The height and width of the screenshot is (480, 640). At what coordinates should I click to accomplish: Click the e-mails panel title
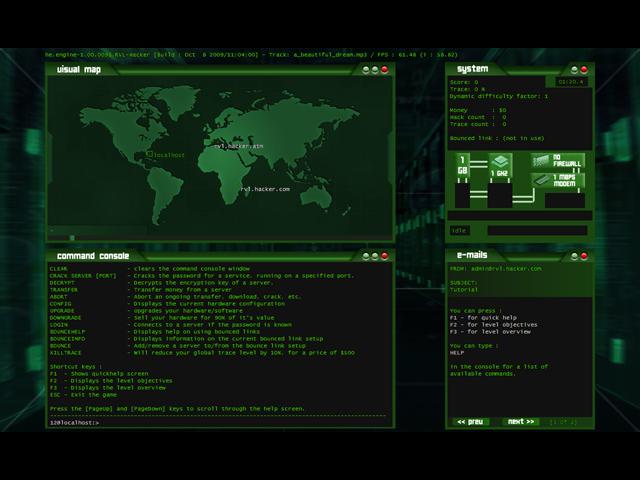[472, 255]
